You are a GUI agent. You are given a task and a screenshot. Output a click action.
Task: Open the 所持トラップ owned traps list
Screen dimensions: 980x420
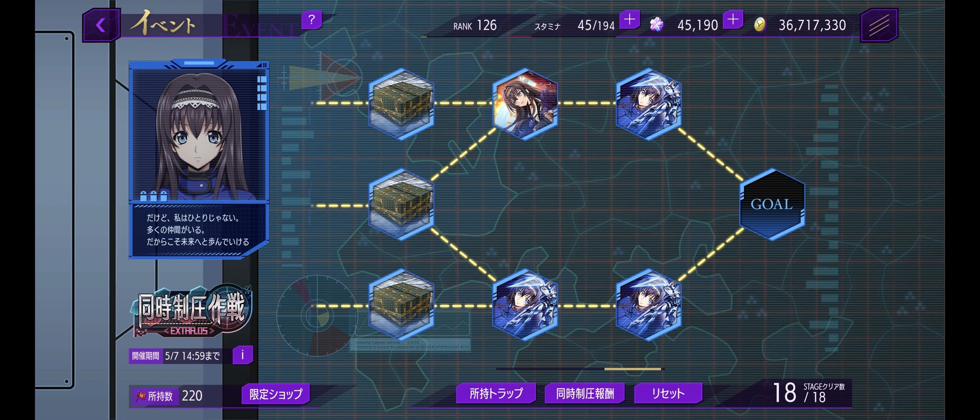(496, 393)
